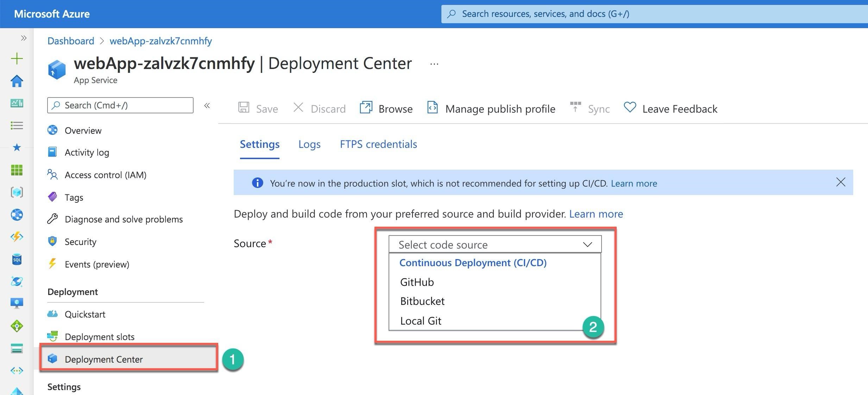Switch to FTPS credentials tab
This screenshot has height=395, width=868.
coord(378,144)
